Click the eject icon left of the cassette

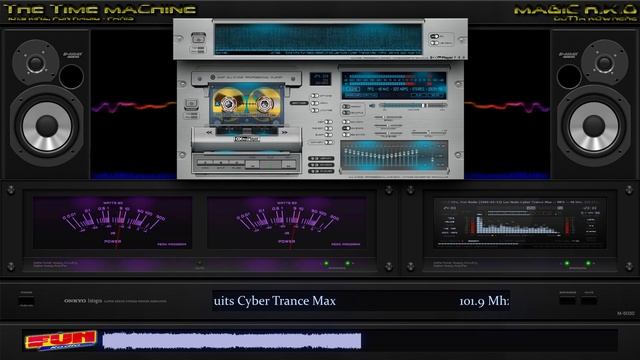point(191,104)
